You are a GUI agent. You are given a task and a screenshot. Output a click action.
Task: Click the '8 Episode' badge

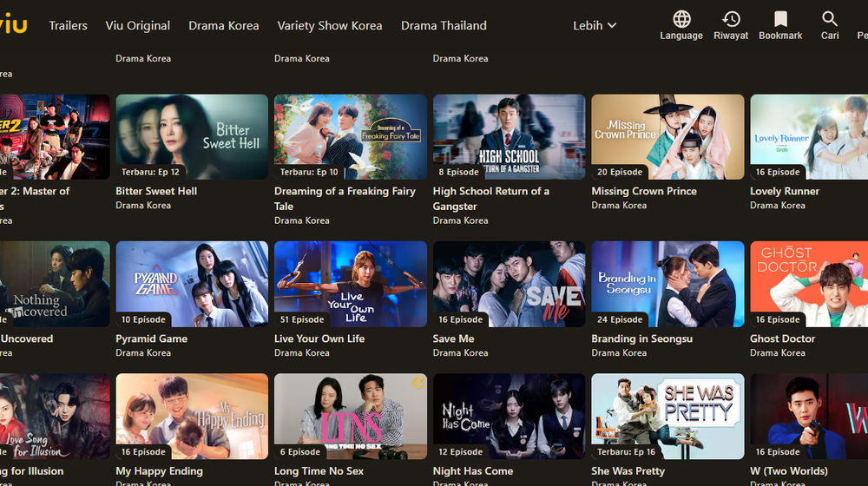point(458,172)
